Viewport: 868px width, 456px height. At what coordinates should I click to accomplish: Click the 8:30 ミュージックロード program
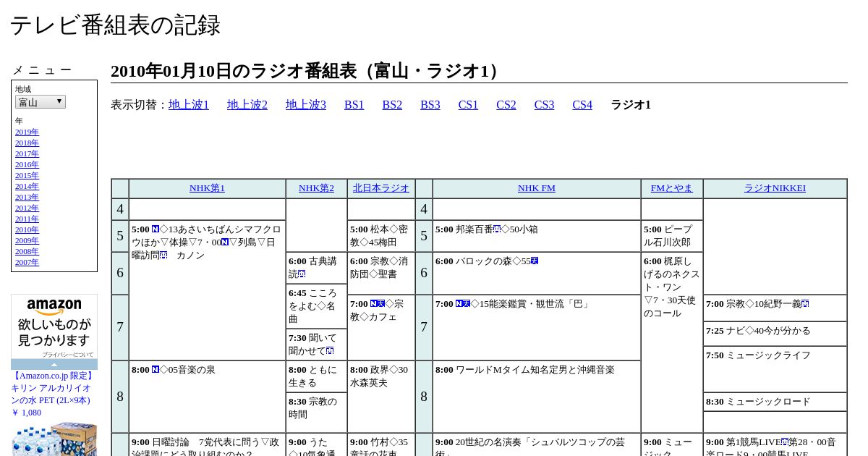(x=775, y=402)
